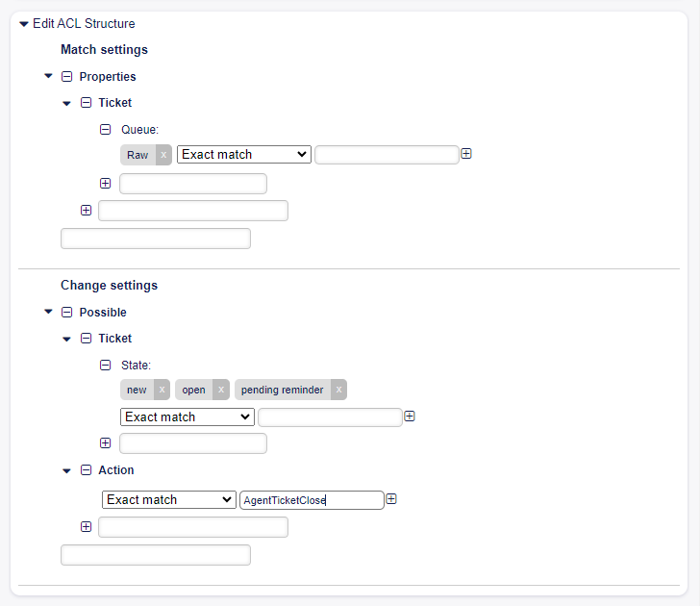Remove the Raw queue tag
700x606 pixels.
(x=163, y=155)
